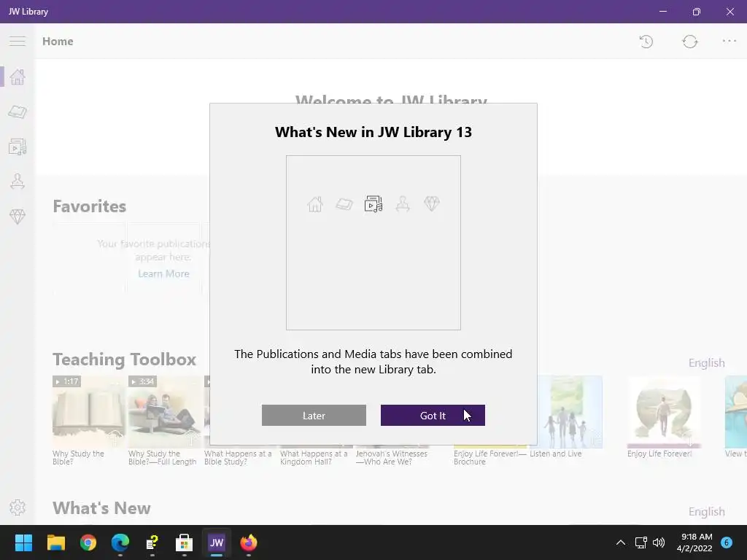Open Settings gear in sidebar
Screen dimensions: 747x560
pyautogui.click(x=18, y=507)
